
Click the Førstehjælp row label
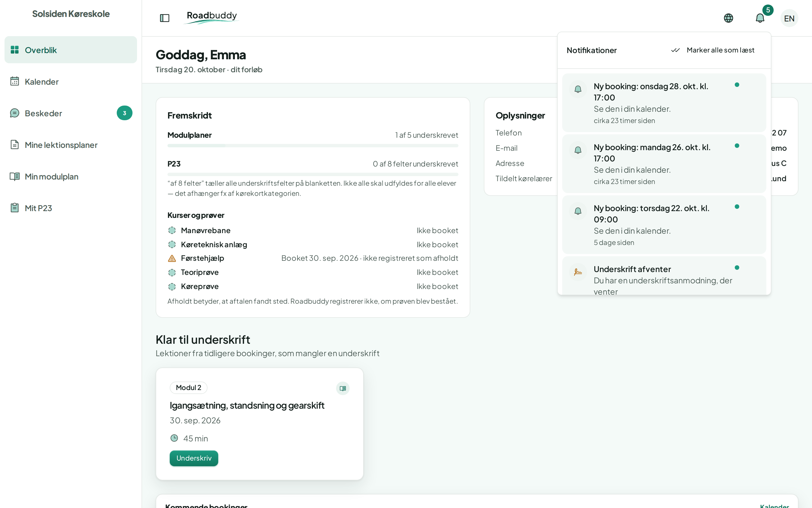pyautogui.click(x=202, y=258)
